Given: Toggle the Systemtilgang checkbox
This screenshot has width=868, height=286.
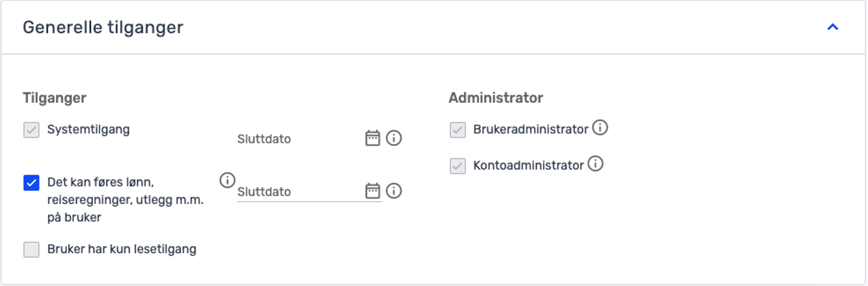Looking at the screenshot, I should tap(31, 130).
